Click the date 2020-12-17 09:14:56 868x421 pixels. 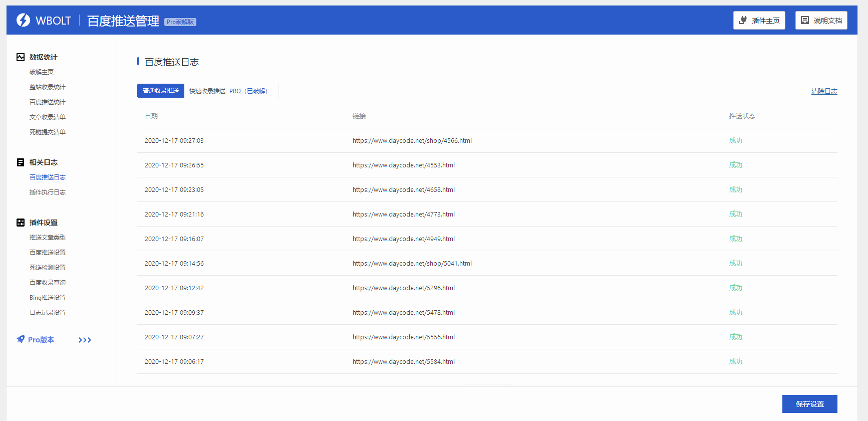[x=174, y=264]
